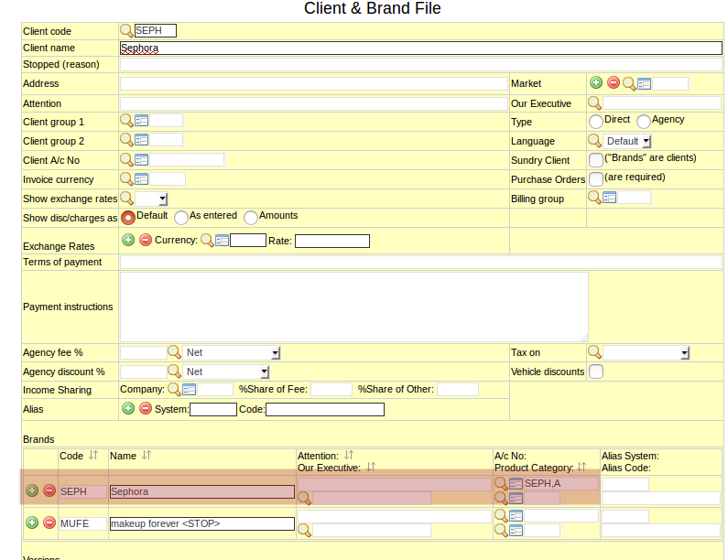Viewport: 728px width, 560px height.
Task: Open Client group 2 list icon
Action: click(x=142, y=140)
